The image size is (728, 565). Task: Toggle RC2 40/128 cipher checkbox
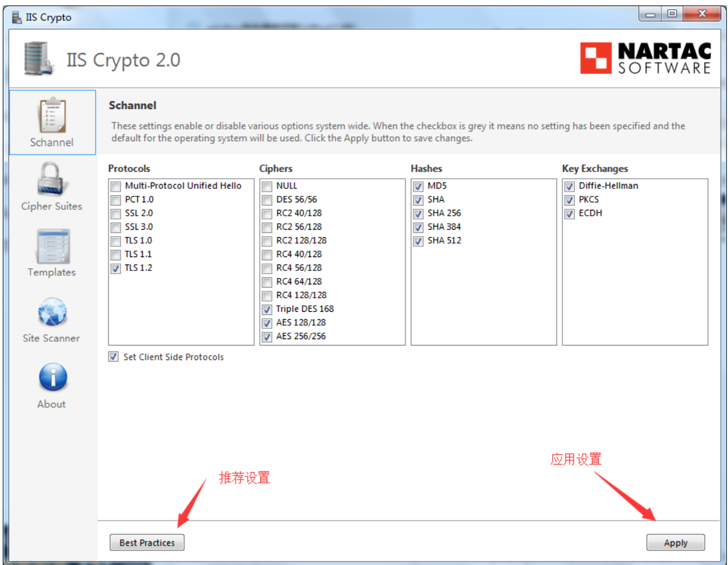267,214
